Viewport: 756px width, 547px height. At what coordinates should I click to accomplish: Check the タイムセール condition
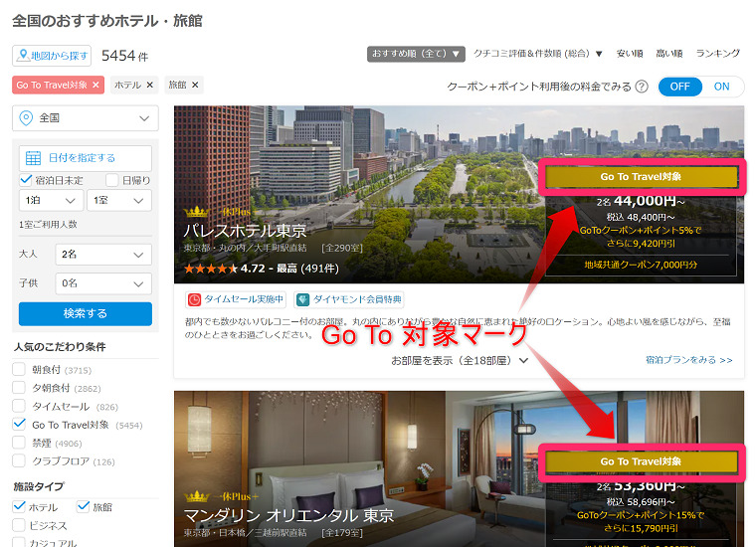(19, 407)
